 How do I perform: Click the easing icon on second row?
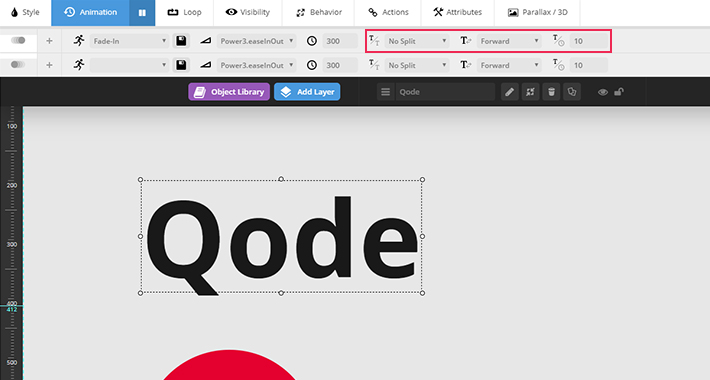[x=206, y=65]
